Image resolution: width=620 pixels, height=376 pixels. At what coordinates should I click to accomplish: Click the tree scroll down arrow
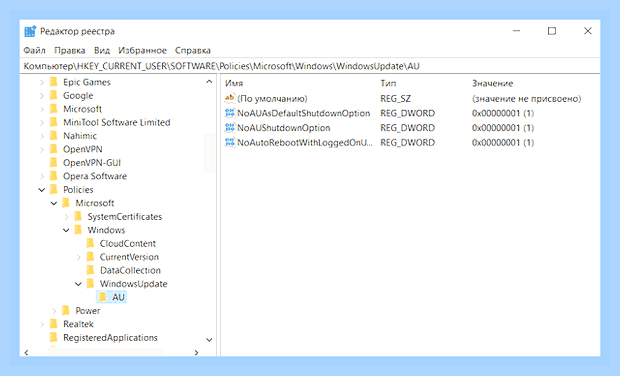coord(209,340)
